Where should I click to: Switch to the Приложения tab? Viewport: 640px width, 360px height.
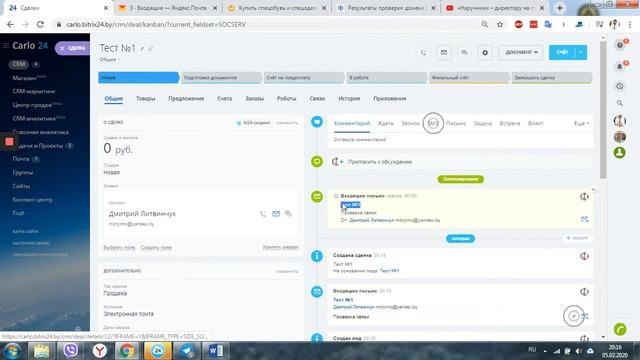coord(389,99)
